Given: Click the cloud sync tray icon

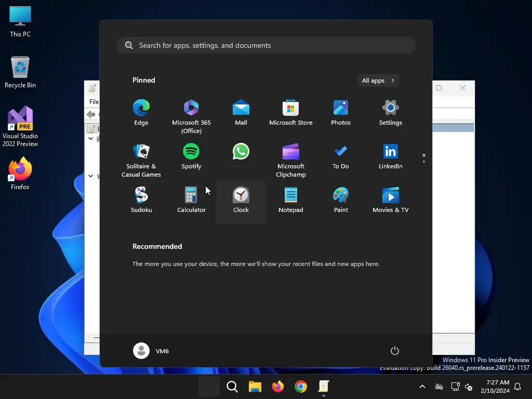Looking at the screenshot, I should click(x=439, y=387).
